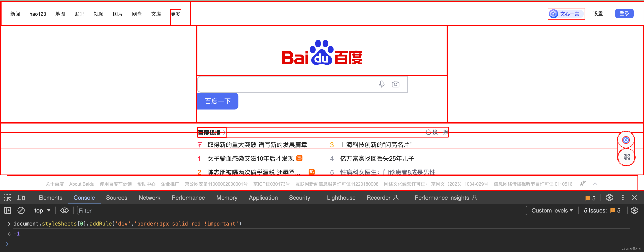Open the 京ICP证030173号 footer link
The height and width of the screenshot is (252, 644).
coord(272,184)
